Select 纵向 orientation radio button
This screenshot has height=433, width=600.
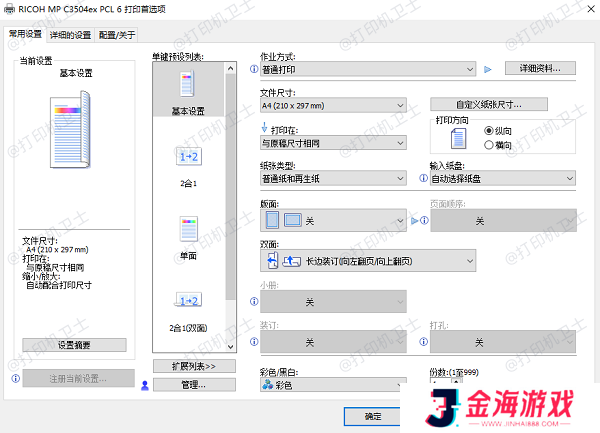(488, 130)
